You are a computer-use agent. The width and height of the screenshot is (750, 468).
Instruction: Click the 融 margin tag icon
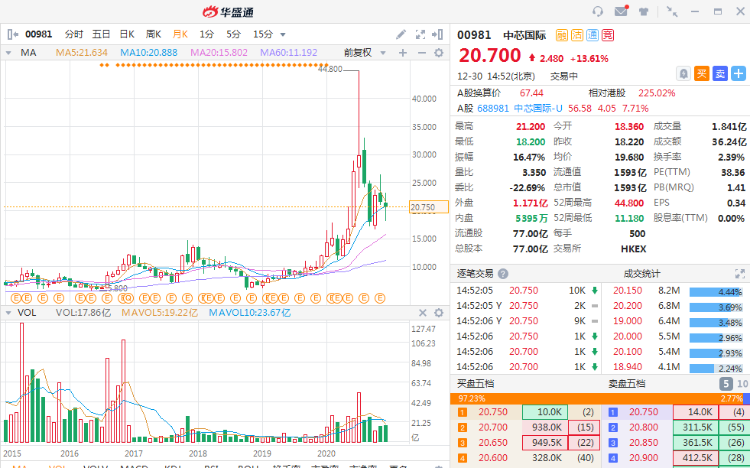(x=562, y=35)
